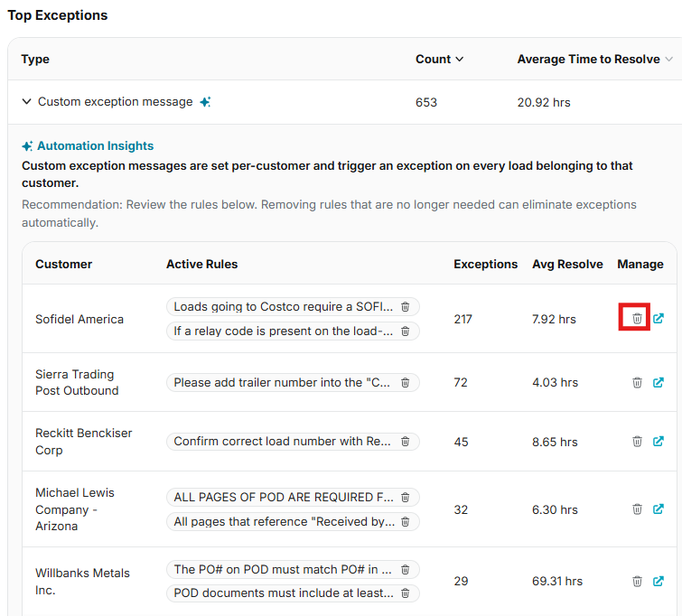This screenshot has height=616, width=682.
Task: Delete 'POD documents must include' rule
Action: click(405, 593)
